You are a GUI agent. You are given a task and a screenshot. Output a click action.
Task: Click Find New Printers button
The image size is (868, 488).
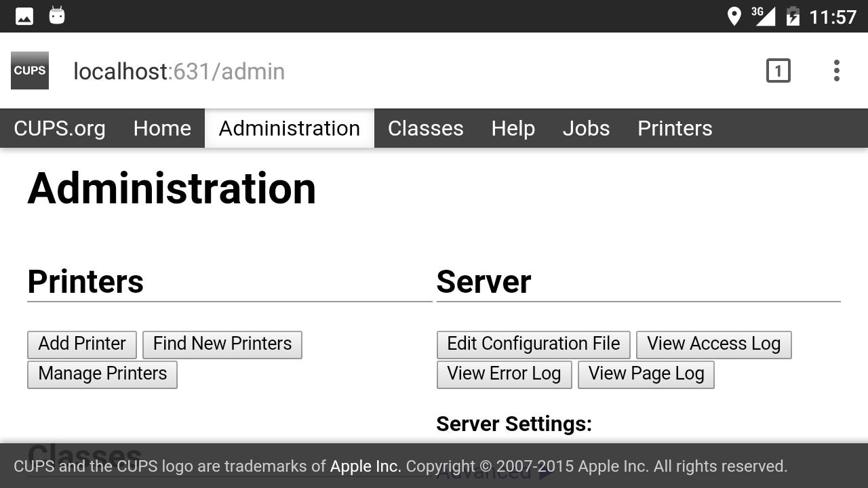pyautogui.click(x=222, y=344)
